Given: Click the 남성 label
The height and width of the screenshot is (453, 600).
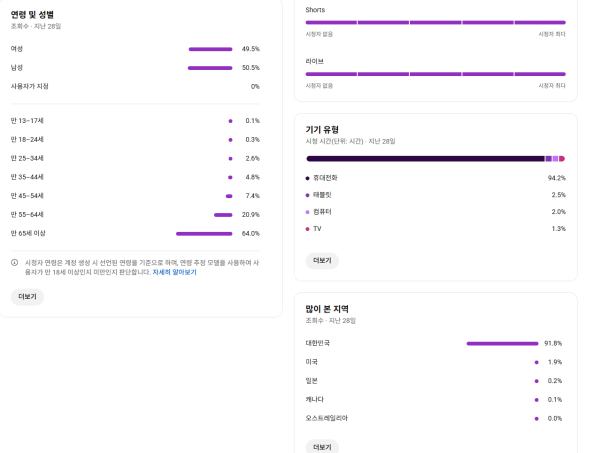Looking at the screenshot, I should pyautogui.click(x=17, y=67).
